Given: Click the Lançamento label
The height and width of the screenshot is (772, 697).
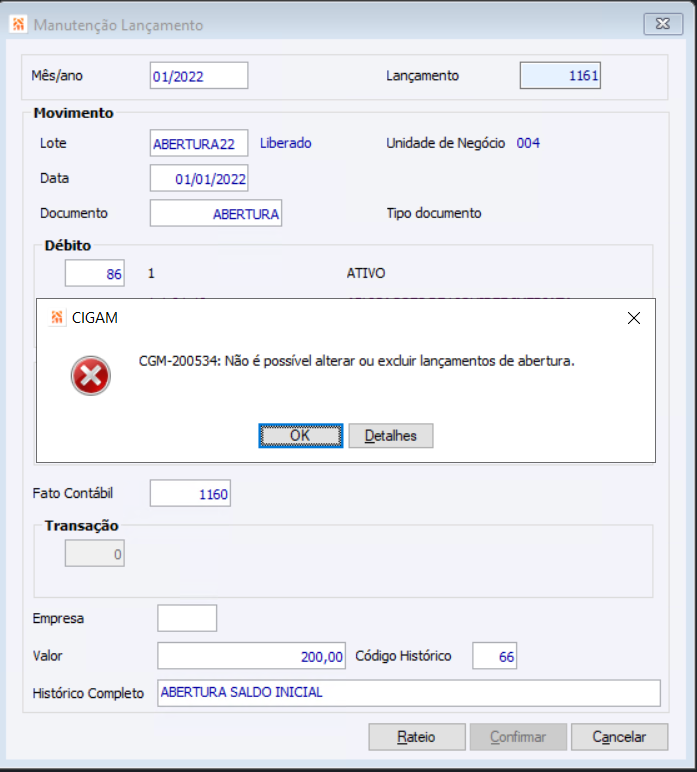Looking at the screenshot, I should point(422,75).
